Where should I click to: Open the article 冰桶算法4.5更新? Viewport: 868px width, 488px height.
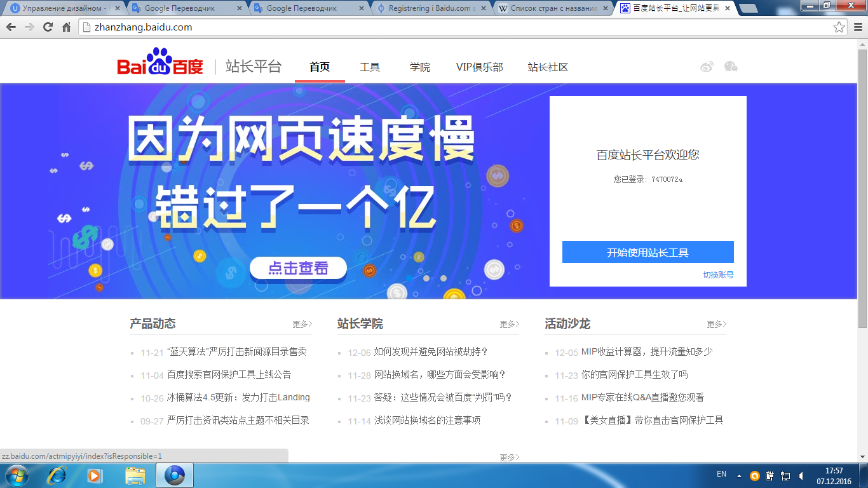pos(238,397)
